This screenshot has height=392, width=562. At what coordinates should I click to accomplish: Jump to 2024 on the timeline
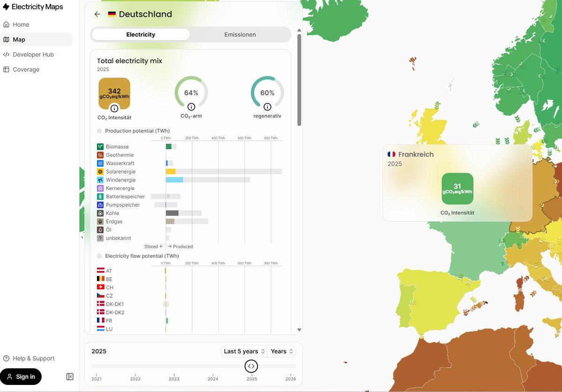tap(213, 378)
